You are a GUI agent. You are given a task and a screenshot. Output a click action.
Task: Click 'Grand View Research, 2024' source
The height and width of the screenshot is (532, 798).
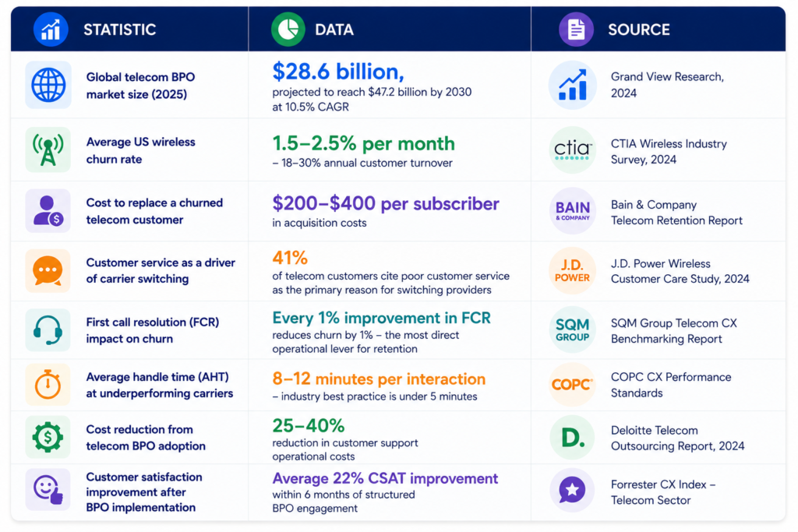tap(667, 85)
